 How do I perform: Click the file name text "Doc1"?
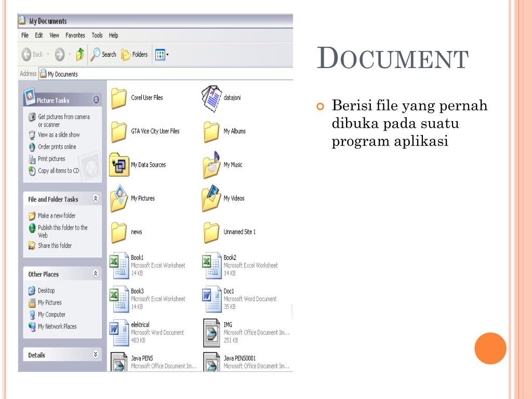229,291
